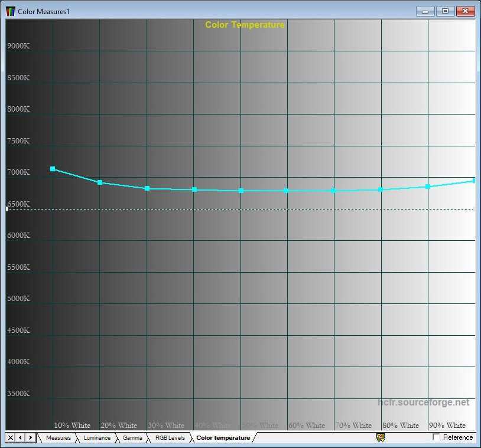Click the 90% White data point on curve
Viewport: 481px width, 448px height.
[x=428, y=187]
